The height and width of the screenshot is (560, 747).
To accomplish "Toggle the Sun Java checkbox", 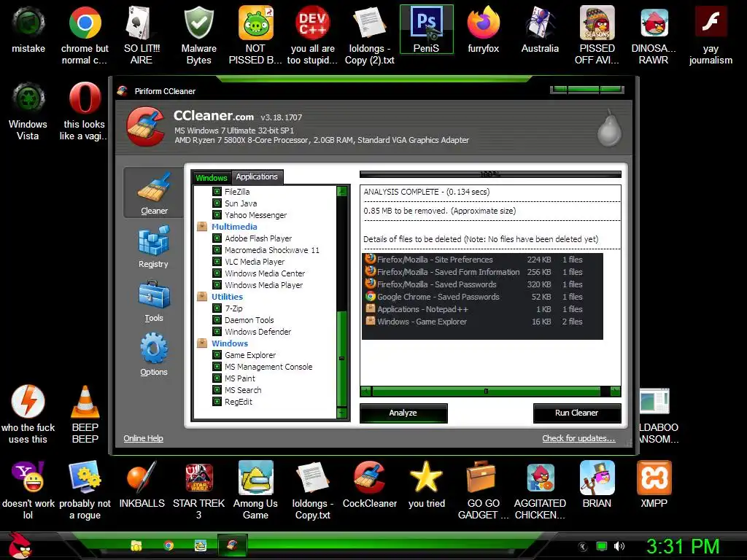I will point(217,203).
